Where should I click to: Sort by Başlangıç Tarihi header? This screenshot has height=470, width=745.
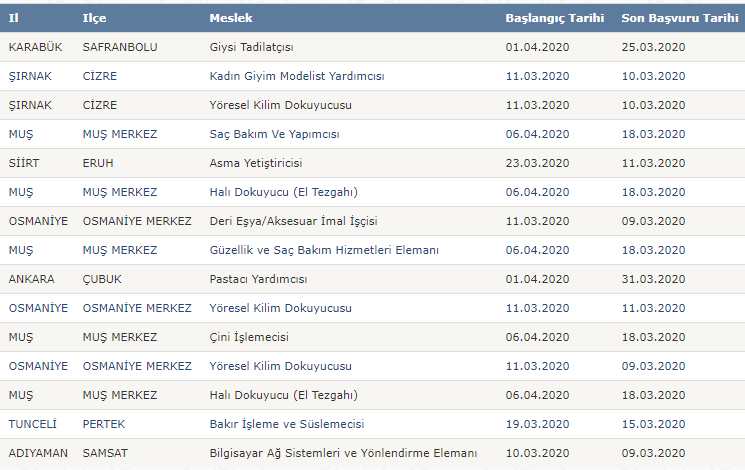554,18
